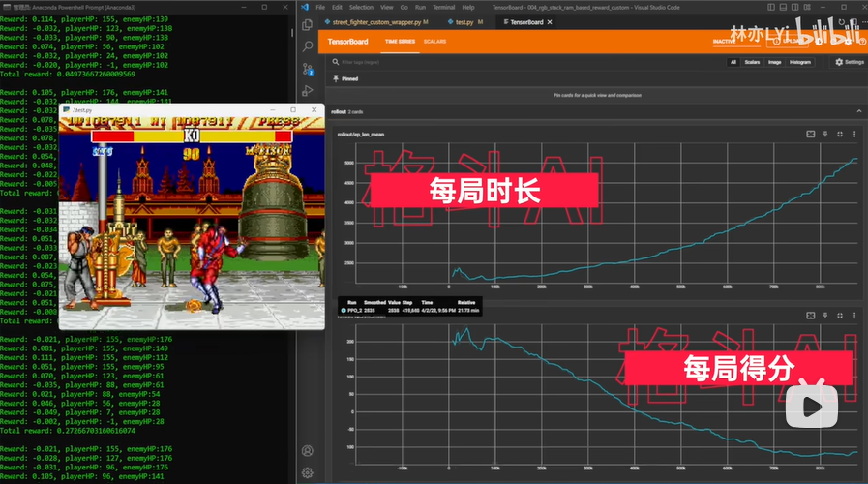Screen dimensions: 868x484
Task: Open the Go menu
Action: pyautogui.click(x=404, y=7)
